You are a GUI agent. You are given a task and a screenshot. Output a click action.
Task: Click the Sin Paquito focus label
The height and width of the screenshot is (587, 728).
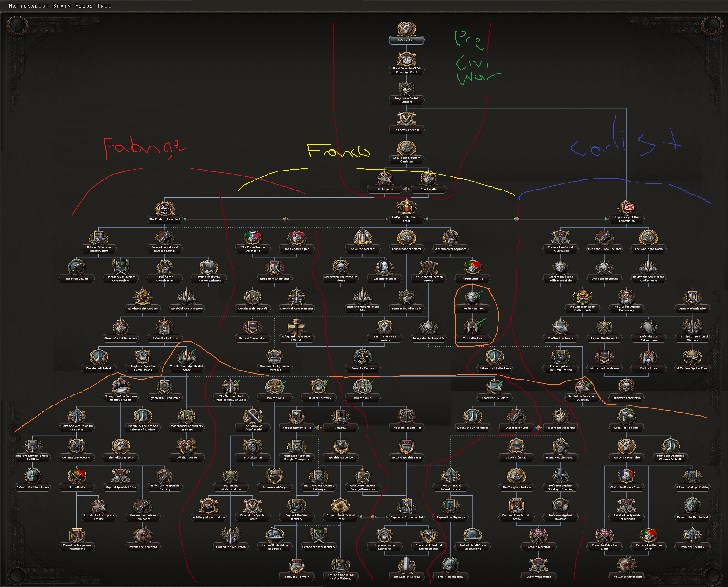pos(385,189)
